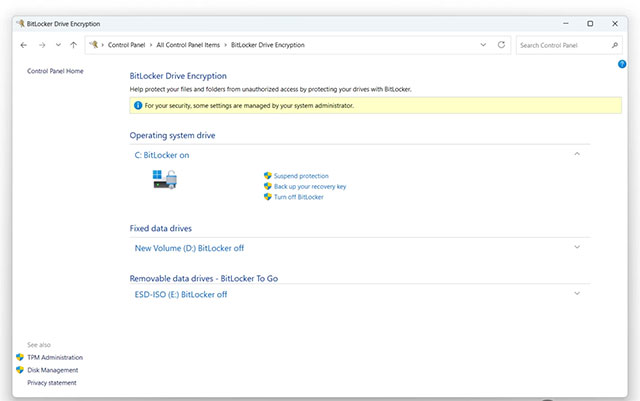The height and width of the screenshot is (401, 640).
Task: Click the address bar key icon
Action: click(x=93, y=45)
